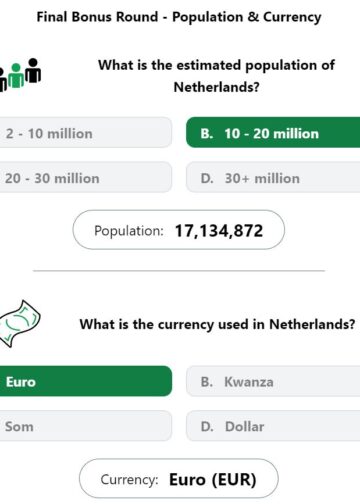Click the number 17,134,872
The image size is (360, 504).
(x=219, y=231)
